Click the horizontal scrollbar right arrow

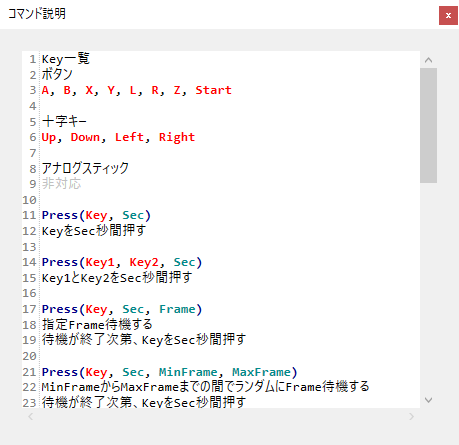(412, 416)
